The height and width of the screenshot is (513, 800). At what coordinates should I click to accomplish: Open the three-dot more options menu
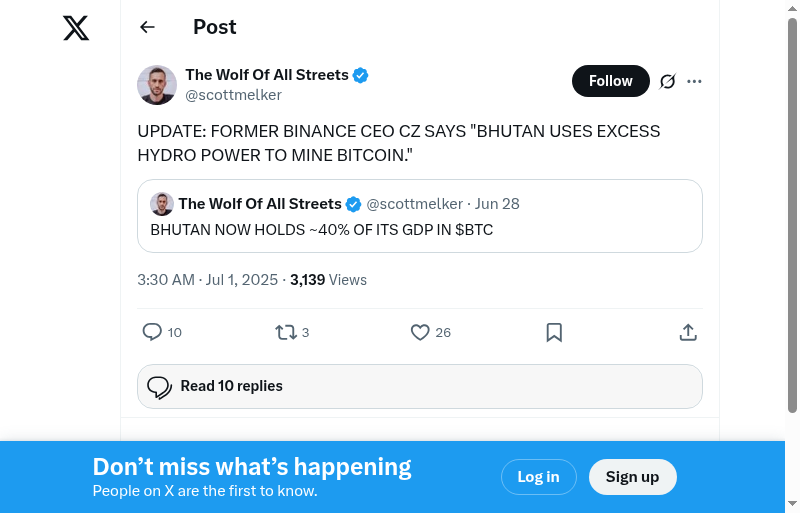click(695, 81)
